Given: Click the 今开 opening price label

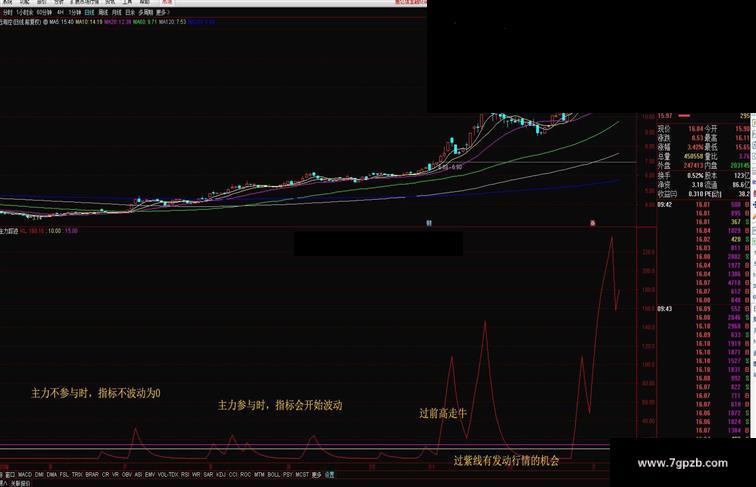Looking at the screenshot, I should click(x=711, y=129).
